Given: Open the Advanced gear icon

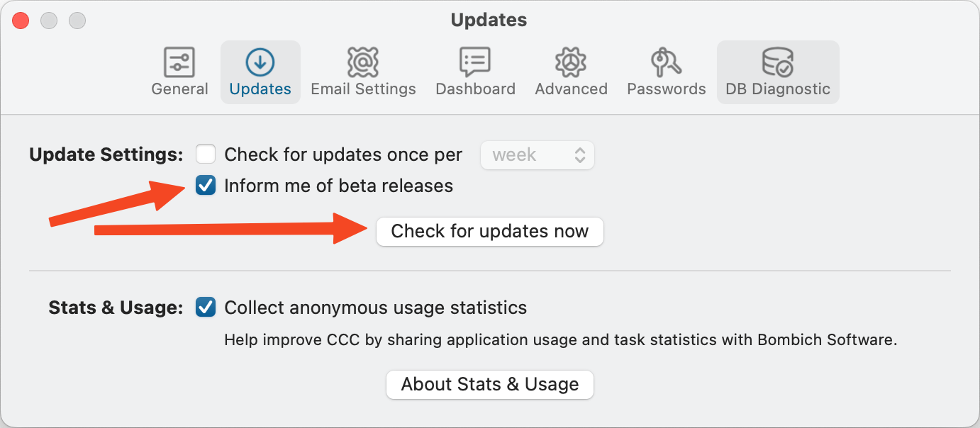Looking at the screenshot, I should [x=571, y=62].
